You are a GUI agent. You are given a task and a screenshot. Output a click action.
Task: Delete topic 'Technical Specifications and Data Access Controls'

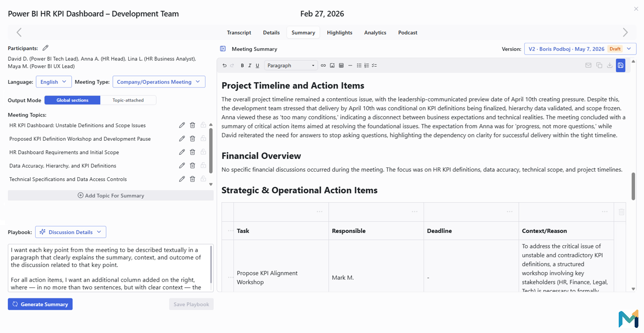click(x=192, y=179)
